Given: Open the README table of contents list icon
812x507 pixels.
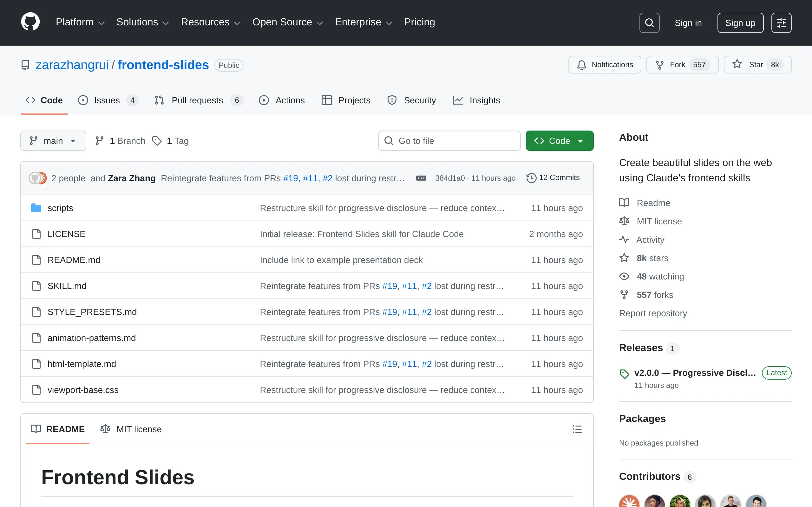Looking at the screenshot, I should (577, 429).
